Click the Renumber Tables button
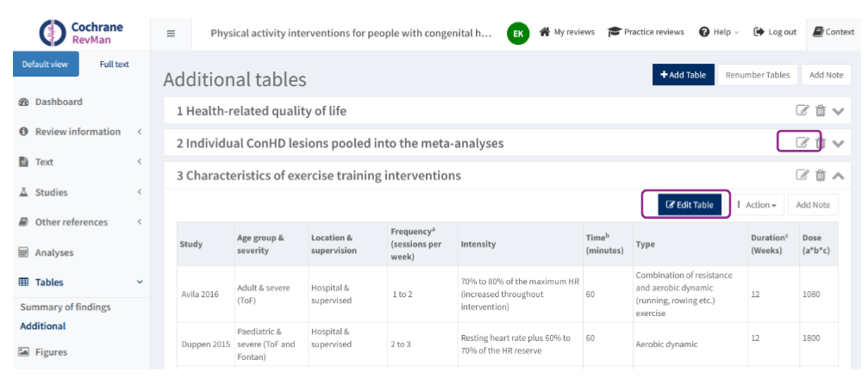Viewport: 868px width, 391px height. click(x=757, y=75)
